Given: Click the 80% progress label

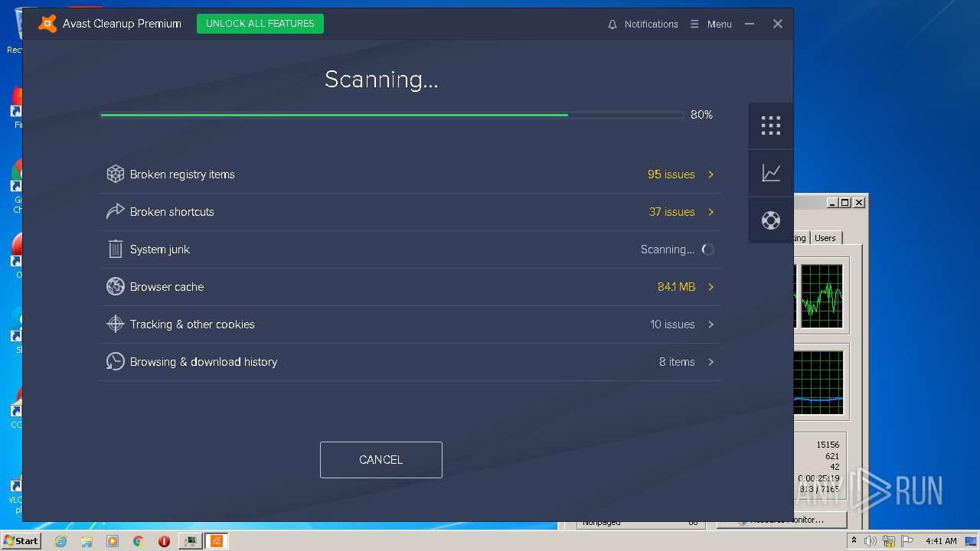Looking at the screenshot, I should [x=701, y=115].
